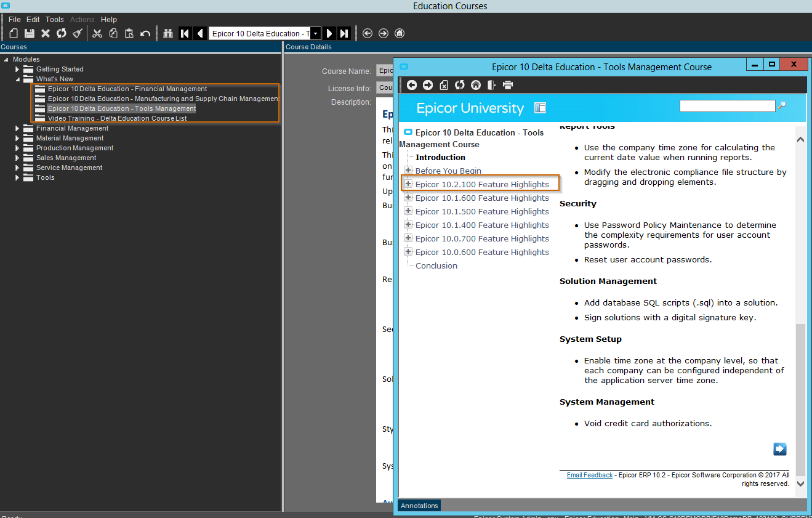Expand Epicor 10.0.600 Feature Highlights
Viewport: 812px width, 518px height.
[408, 251]
